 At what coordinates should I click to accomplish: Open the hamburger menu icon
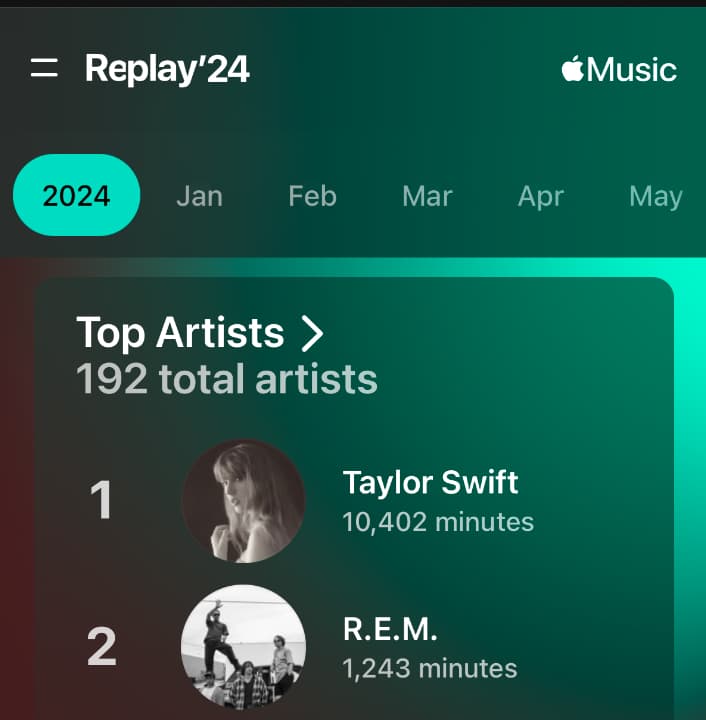(x=44, y=68)
